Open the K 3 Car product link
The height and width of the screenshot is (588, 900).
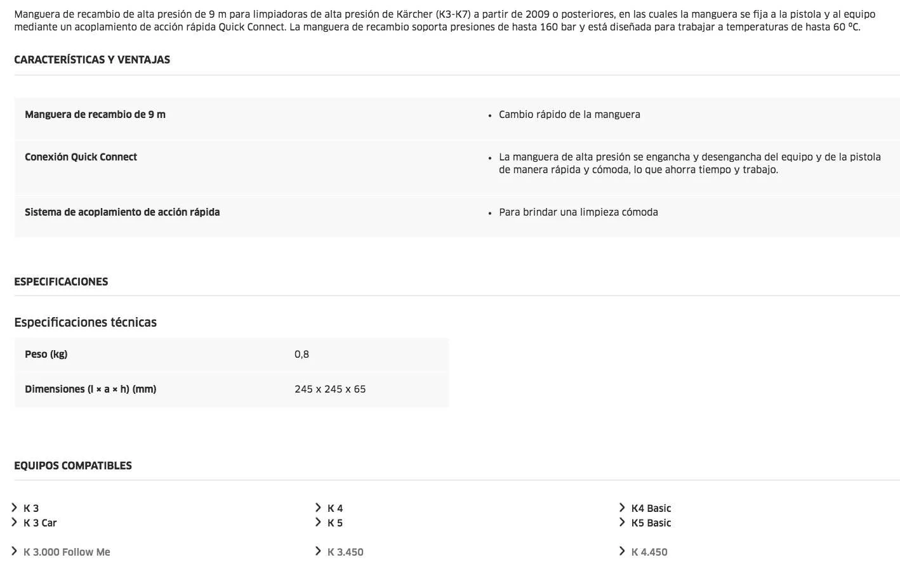tap(40, 523)
